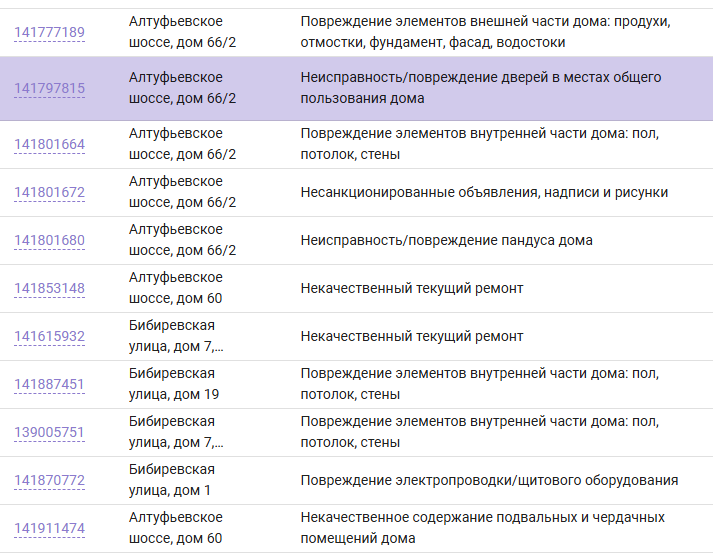The image size is (713, 558).
Task: Click address Бибиревская улица, дом 1
Action: pos(172,480)
